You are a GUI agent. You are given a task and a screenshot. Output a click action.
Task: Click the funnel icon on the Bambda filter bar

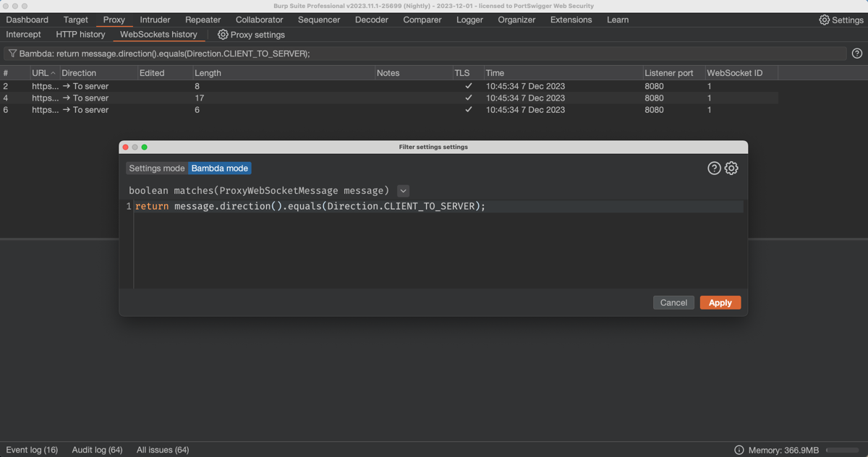12,54
